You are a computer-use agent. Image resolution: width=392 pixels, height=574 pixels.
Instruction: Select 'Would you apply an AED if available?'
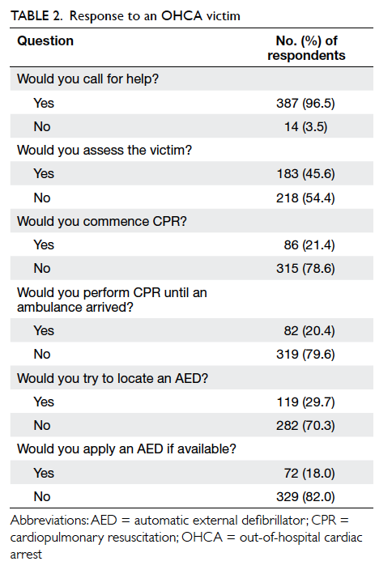[126, 449]
